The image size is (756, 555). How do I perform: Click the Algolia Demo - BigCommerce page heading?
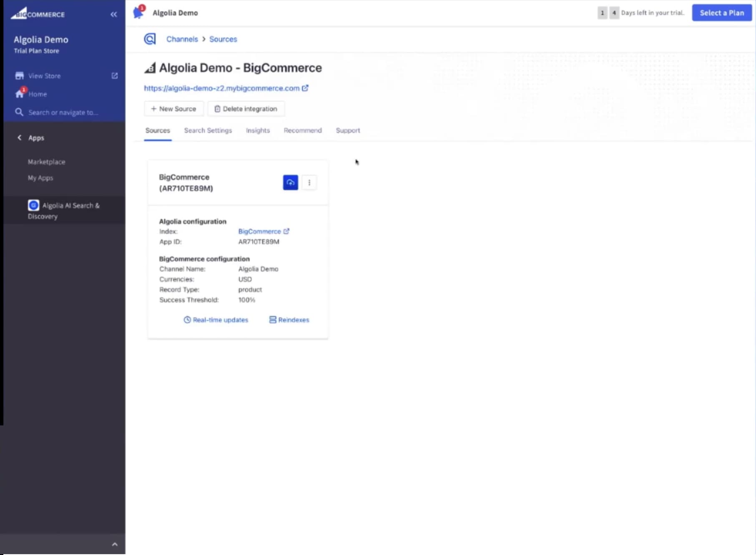pyautogui.click(x=240, y=68)
